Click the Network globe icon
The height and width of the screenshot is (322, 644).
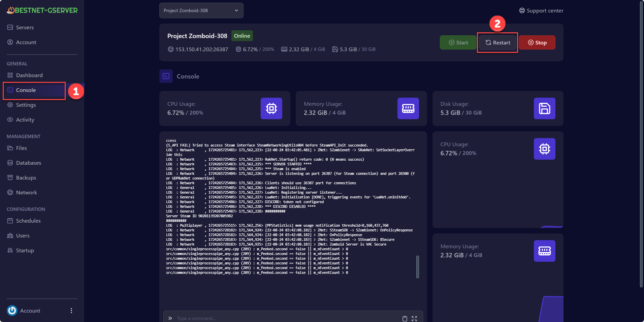click(x=10, y=192)
